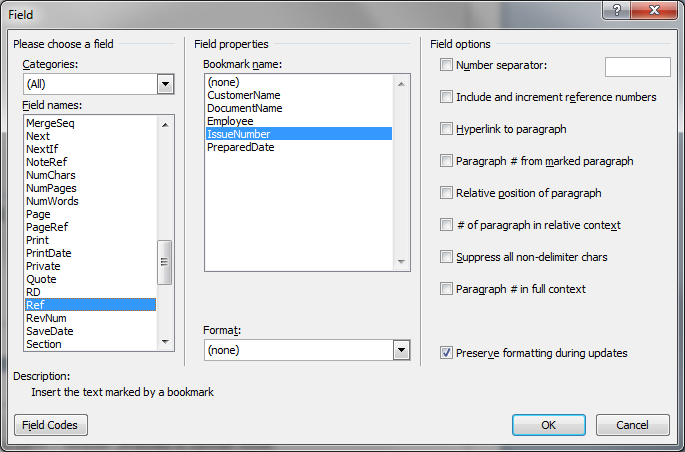Choose the Print field name

pos(90,240)
